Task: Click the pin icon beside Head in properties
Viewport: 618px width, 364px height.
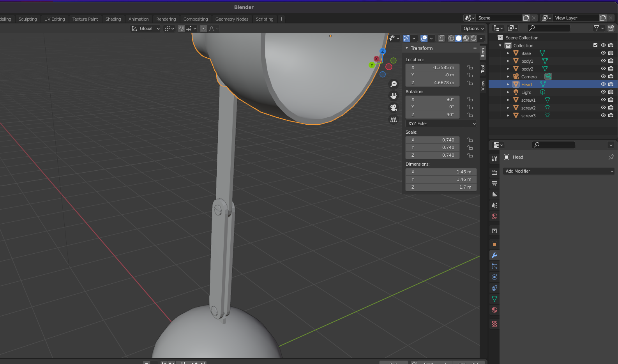Action: pos(611,157)
